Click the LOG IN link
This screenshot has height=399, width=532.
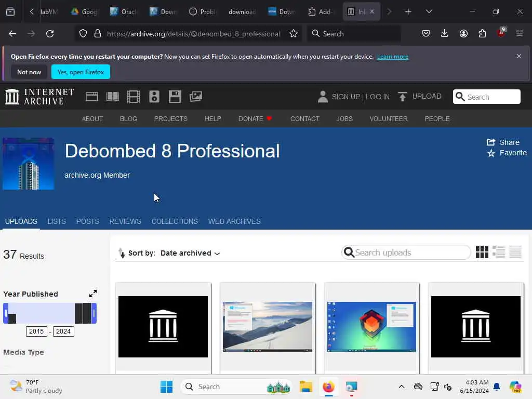pos(378,97)
